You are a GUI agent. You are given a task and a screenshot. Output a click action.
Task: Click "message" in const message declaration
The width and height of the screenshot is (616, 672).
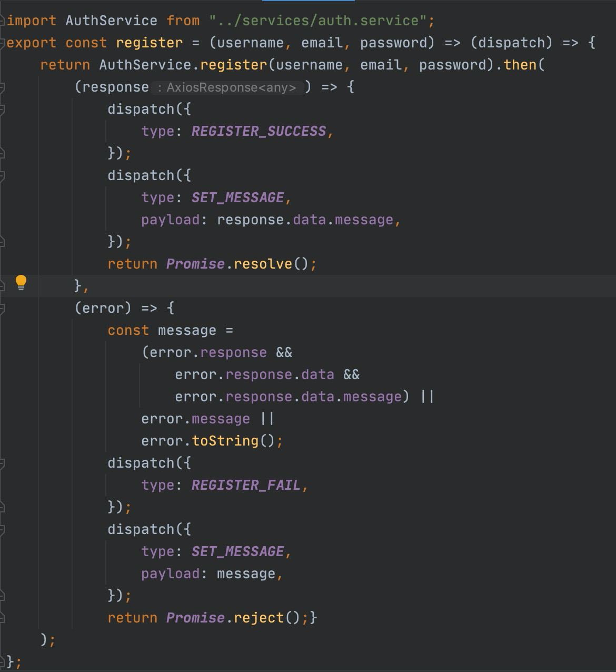tap(187, 330)
